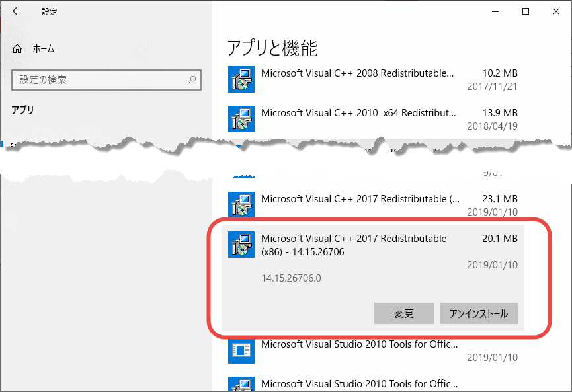
Task: Click the Visual C++ 2010 x64 installer icon
Action: (241, 119)
